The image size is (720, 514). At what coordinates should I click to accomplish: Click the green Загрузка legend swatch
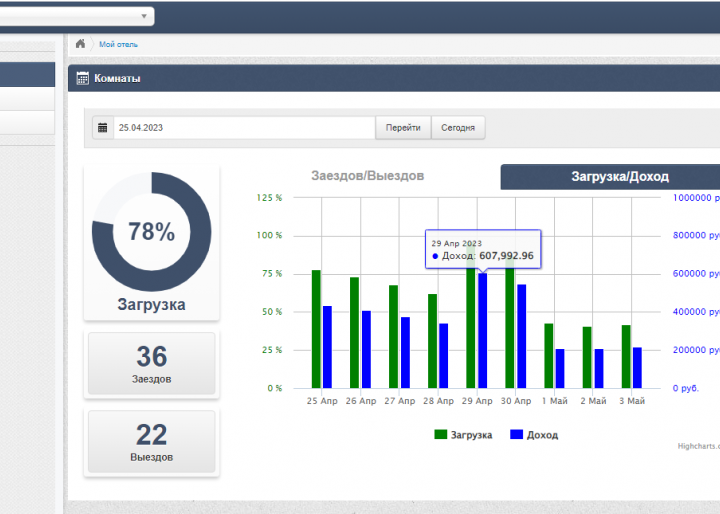(x=441, y=435)
